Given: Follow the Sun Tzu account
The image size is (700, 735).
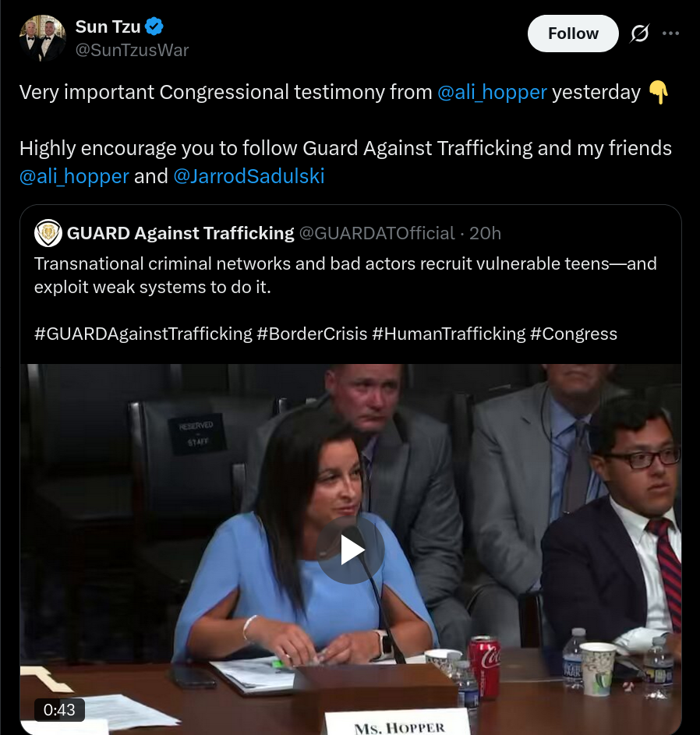Looking at the screenshot, I should [x=573, y=34].
